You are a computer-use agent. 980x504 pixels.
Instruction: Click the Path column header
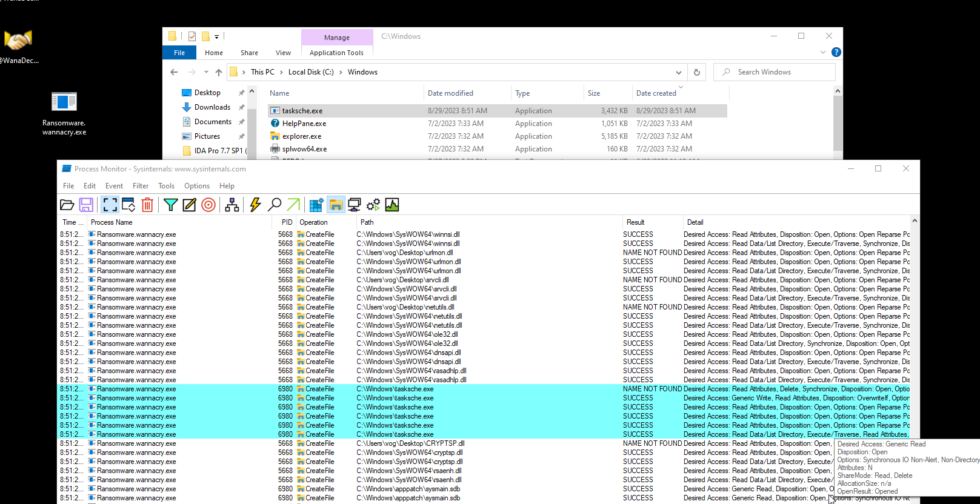(489, 222)
